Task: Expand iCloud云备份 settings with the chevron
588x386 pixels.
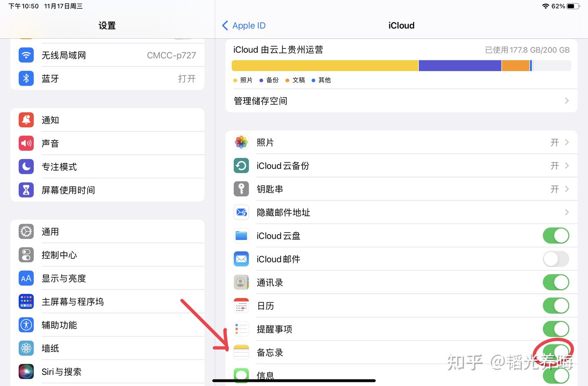Action: (x=567, y=166)
